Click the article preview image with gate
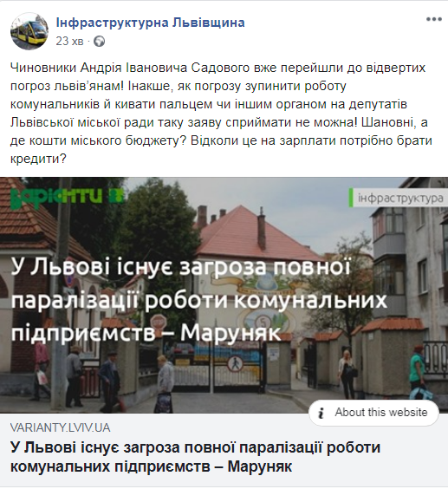This screenshot has height=489, width=448. pos(224,295)
